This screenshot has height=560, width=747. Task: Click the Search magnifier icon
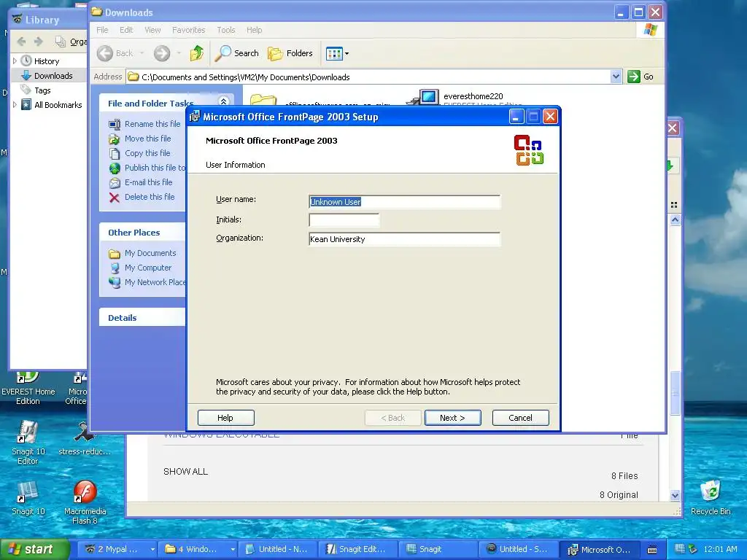pos(222,53)
